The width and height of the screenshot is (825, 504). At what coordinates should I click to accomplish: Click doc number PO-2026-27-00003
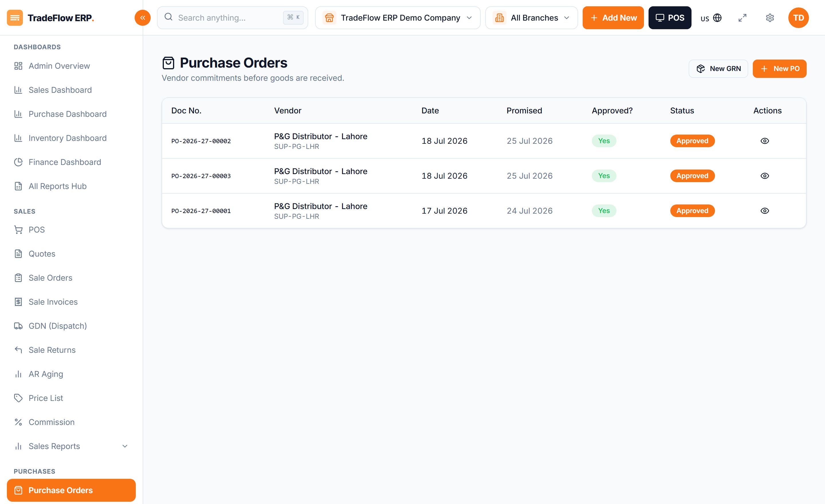(x=201, y=176)
